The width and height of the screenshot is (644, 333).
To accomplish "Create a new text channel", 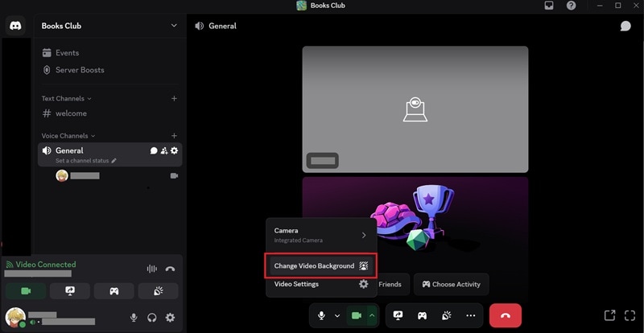I will [174, 99].
